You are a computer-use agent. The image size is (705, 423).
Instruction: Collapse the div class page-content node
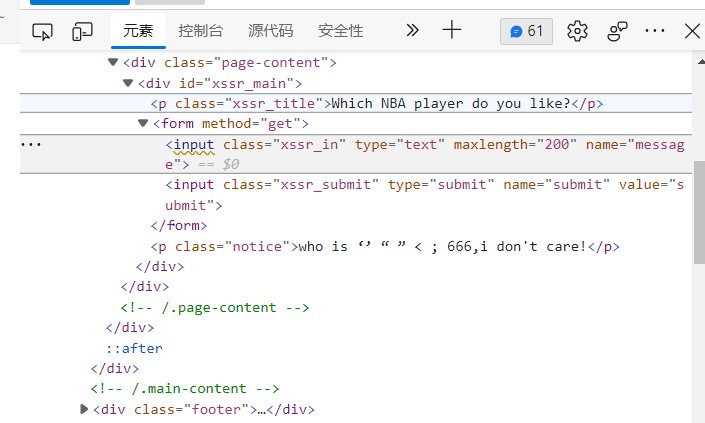pyautogui.click(x=113, y=62)
